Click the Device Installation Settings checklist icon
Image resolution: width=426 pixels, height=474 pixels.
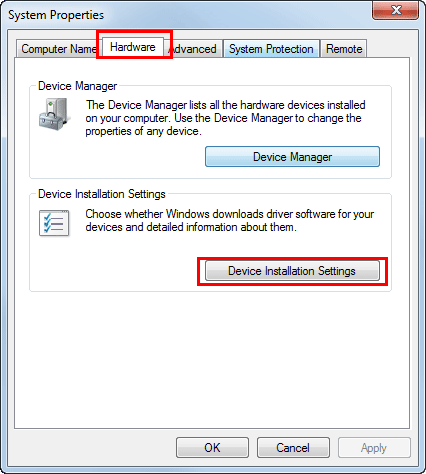tap(54, 223)
